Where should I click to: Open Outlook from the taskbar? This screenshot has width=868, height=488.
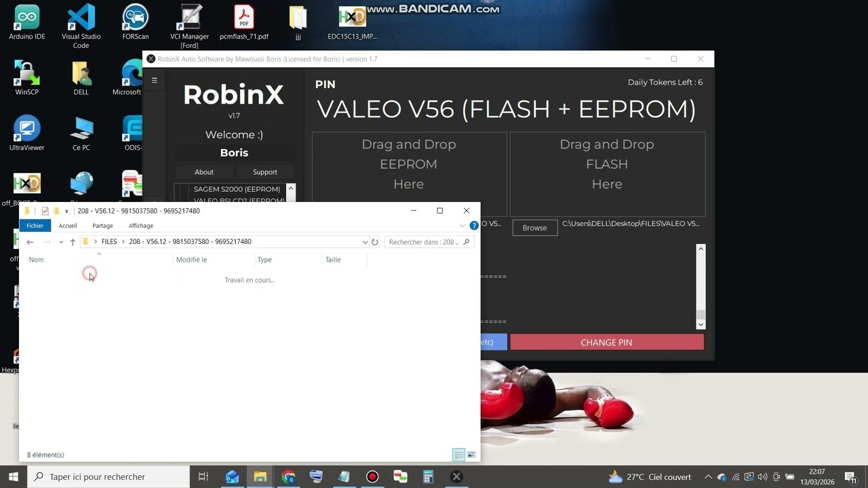coord(232,476)
